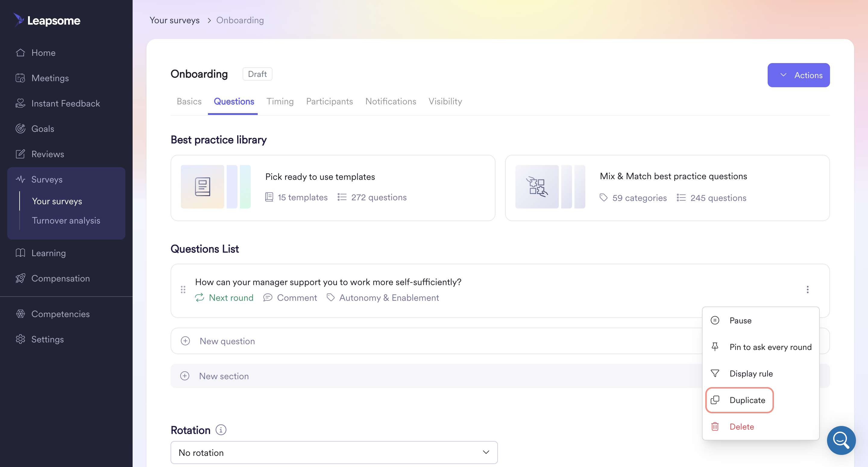Image resolution: width=868 pixels, height=467 pixels.
Task: Click the Onboarding breadcrumb
Action: coord(240,20)
